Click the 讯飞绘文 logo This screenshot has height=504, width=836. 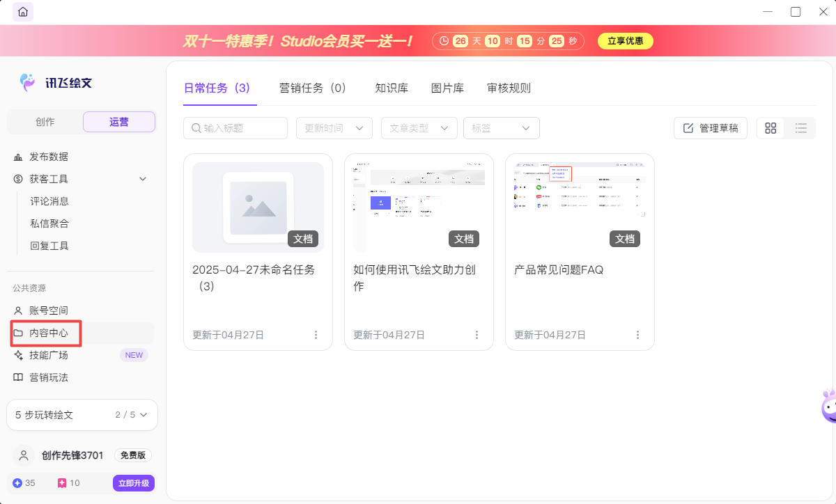pyautogui.click(x=56, y=82)
